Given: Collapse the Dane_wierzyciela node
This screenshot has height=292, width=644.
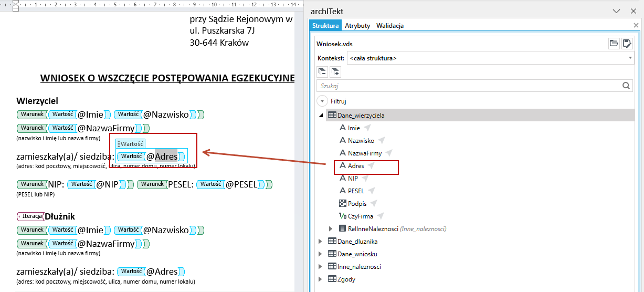Looking at the screenshot, I should 321,116.
